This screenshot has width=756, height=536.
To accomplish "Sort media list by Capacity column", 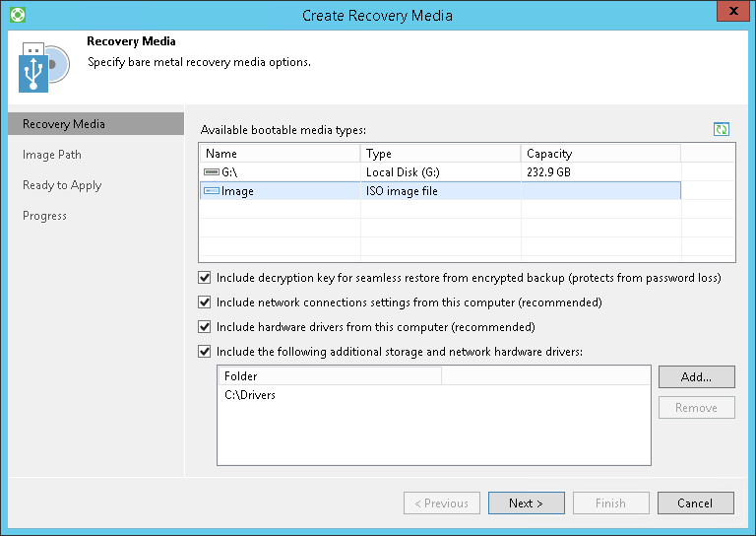I will click(x=599, y=154).
